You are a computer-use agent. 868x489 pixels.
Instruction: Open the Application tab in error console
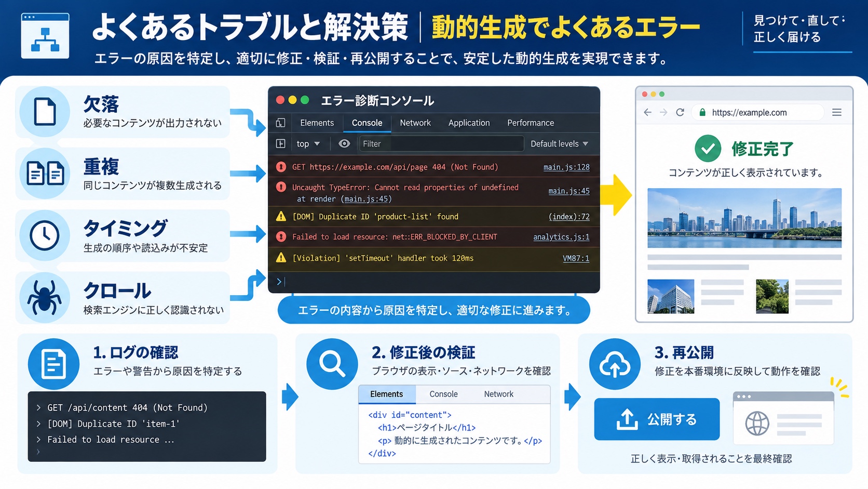pyautogui.click(x=469, y=123)
